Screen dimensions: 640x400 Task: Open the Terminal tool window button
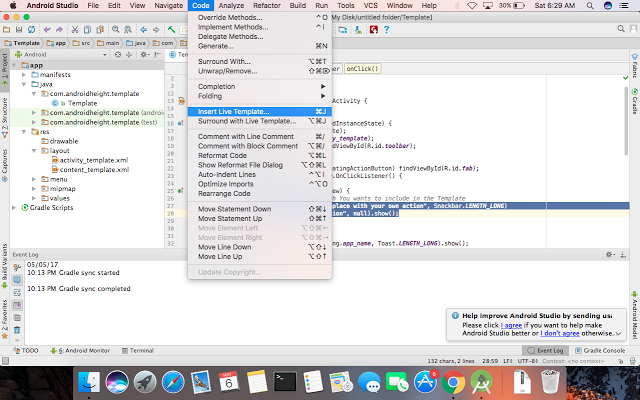point(138,350)
